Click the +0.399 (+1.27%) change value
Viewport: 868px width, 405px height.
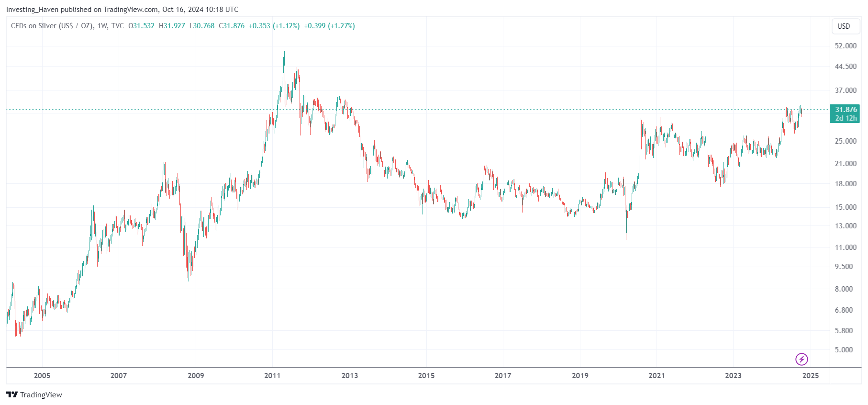[x=329, y=26]
